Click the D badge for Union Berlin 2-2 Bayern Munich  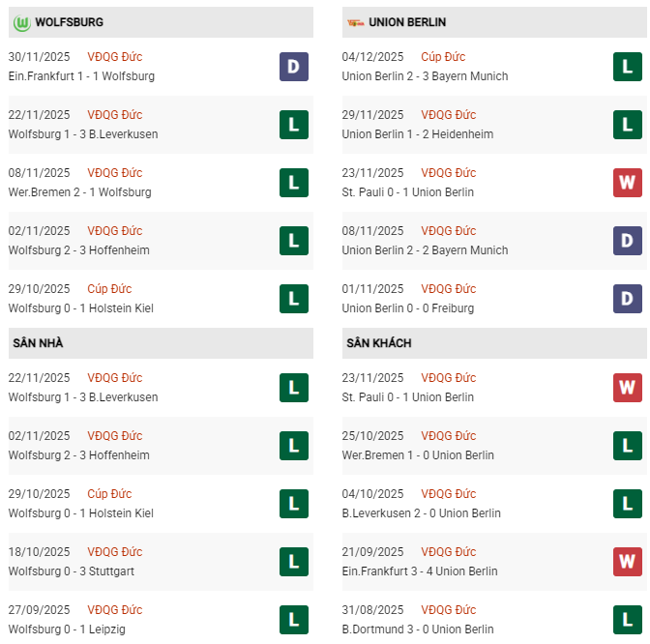click(628, 241)
